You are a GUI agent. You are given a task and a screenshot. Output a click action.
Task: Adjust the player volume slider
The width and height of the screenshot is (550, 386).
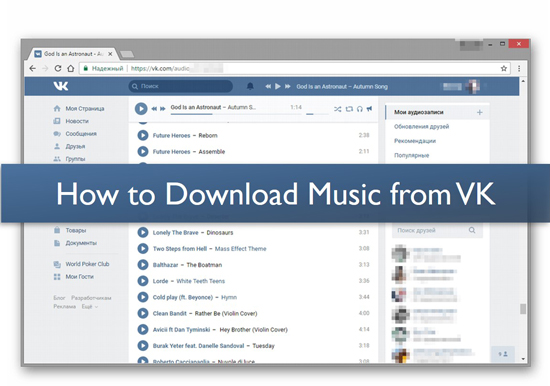coord(317,114)
